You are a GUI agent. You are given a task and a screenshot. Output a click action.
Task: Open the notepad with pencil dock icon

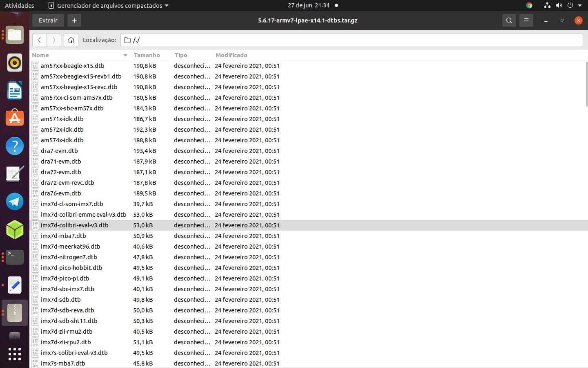pyautogui.click(x=15, y=174)
